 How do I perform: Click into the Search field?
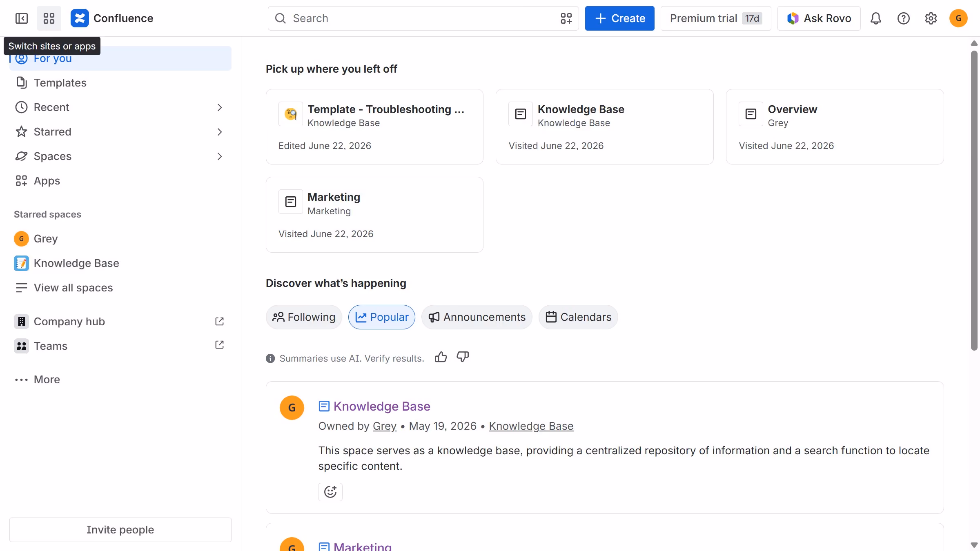click(423, 18)
